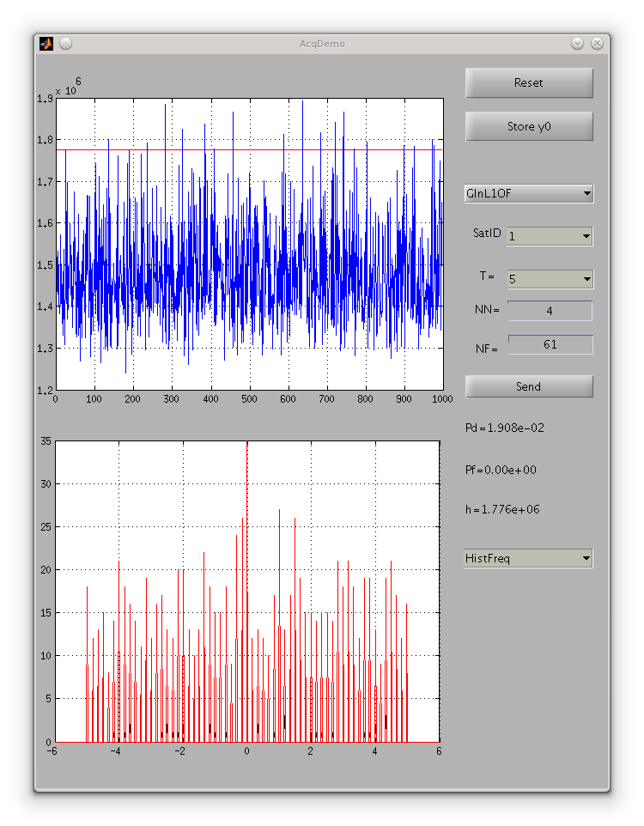Open the T= value dropdown
This screenshot has height=826, width=644.
coord(550,279)
